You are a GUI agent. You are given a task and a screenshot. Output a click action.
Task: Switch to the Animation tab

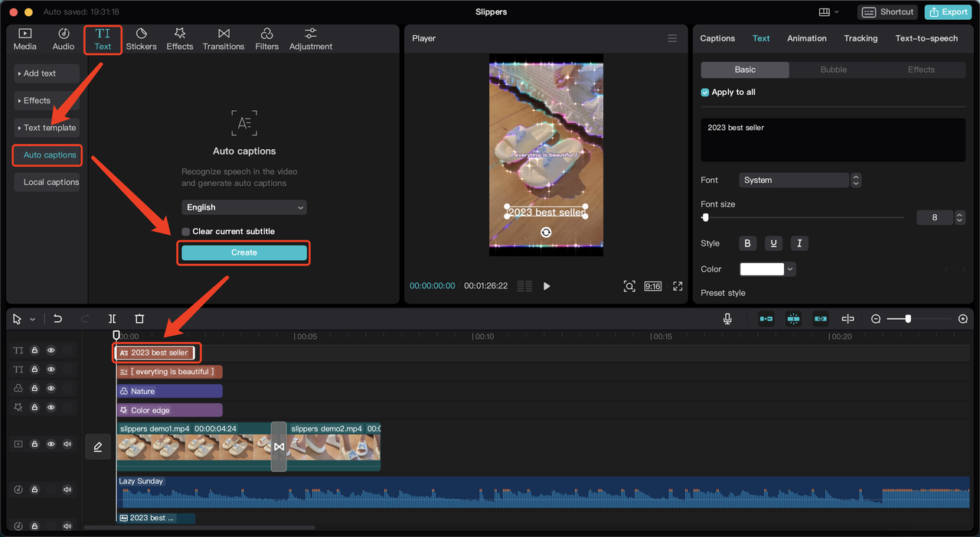tap(806, 37)
